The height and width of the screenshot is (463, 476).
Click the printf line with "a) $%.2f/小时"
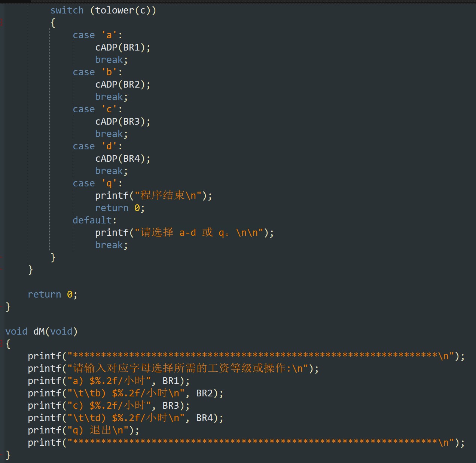[x=109, y=381]
